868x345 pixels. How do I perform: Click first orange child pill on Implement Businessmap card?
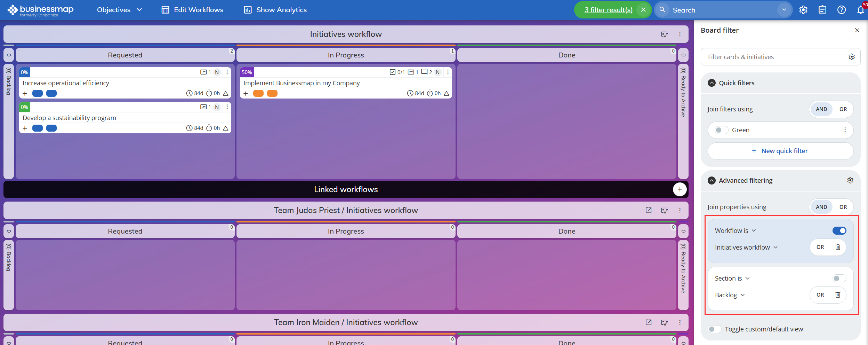(258, 93)
